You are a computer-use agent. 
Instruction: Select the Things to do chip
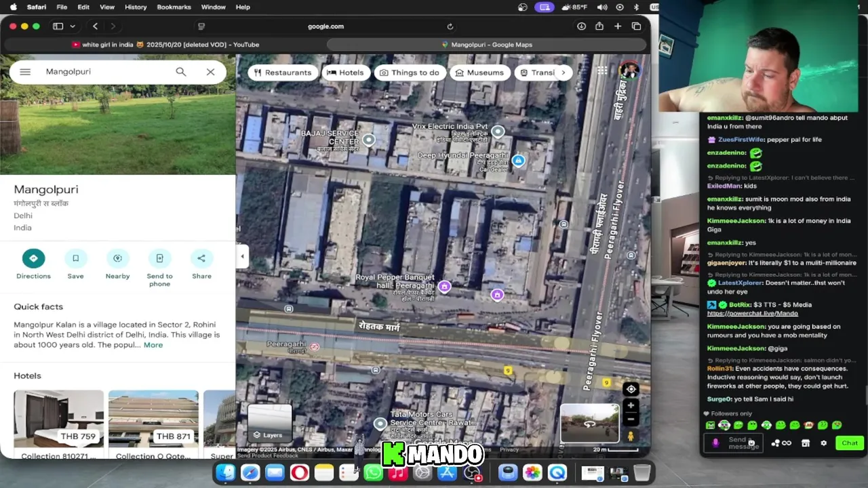[410, 73]
